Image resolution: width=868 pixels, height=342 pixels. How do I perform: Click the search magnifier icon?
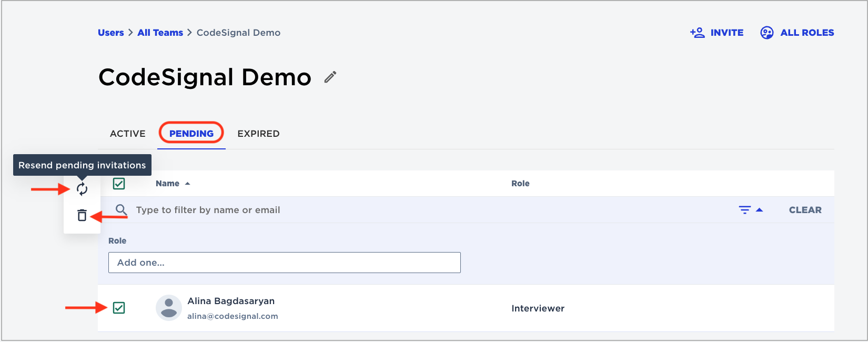[x=122, y=210]
